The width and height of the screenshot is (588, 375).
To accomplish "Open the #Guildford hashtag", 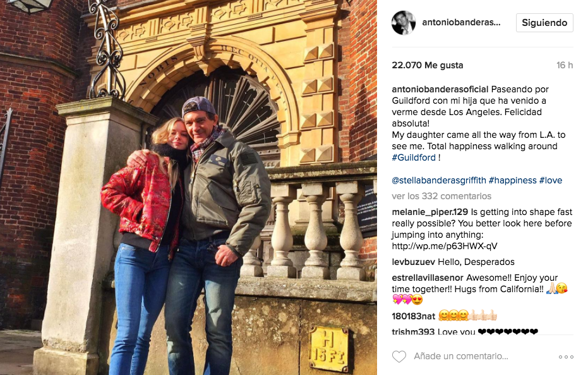I will [414, 157].
